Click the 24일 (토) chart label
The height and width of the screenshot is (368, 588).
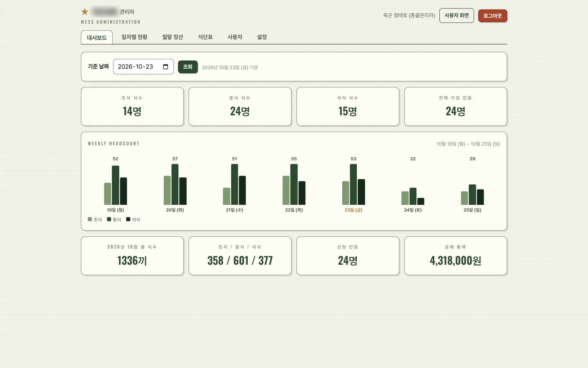[413, 210]
